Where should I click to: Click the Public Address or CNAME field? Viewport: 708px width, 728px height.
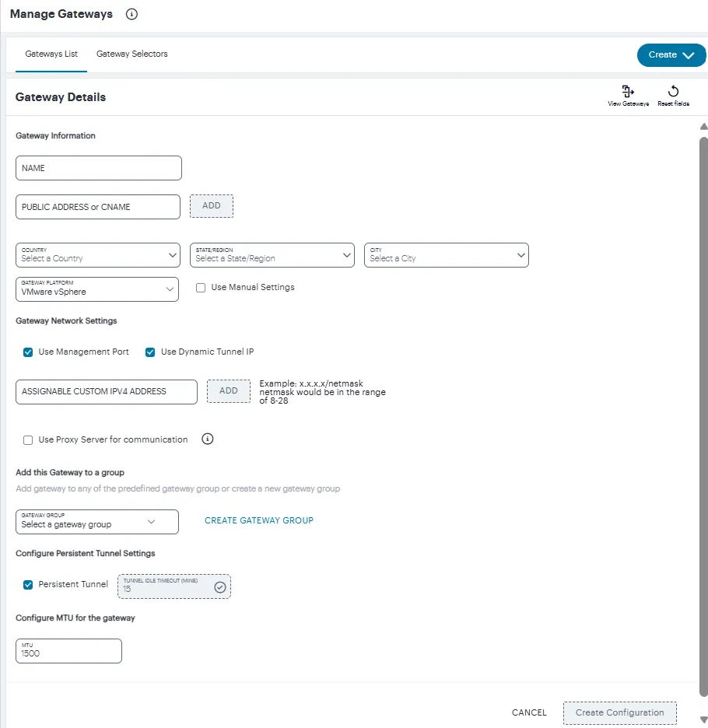pyautogui.click(x=98, y=207)
